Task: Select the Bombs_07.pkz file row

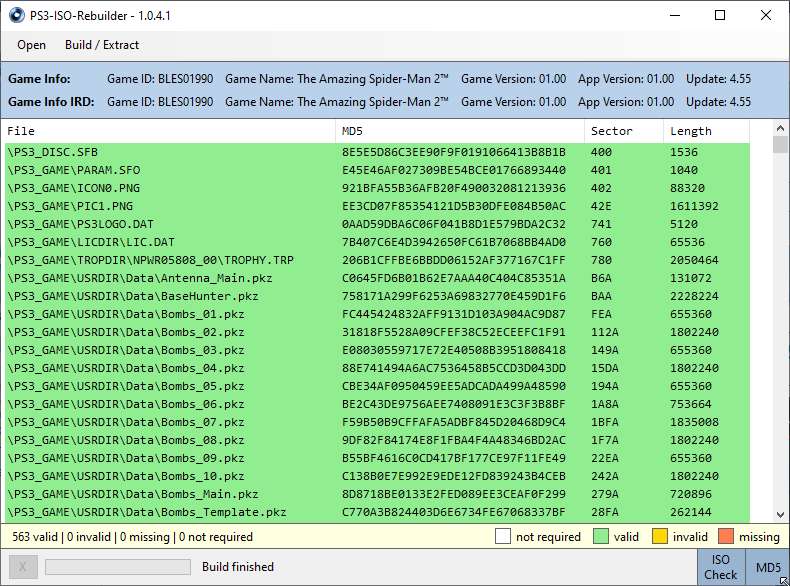Action: 377,422
